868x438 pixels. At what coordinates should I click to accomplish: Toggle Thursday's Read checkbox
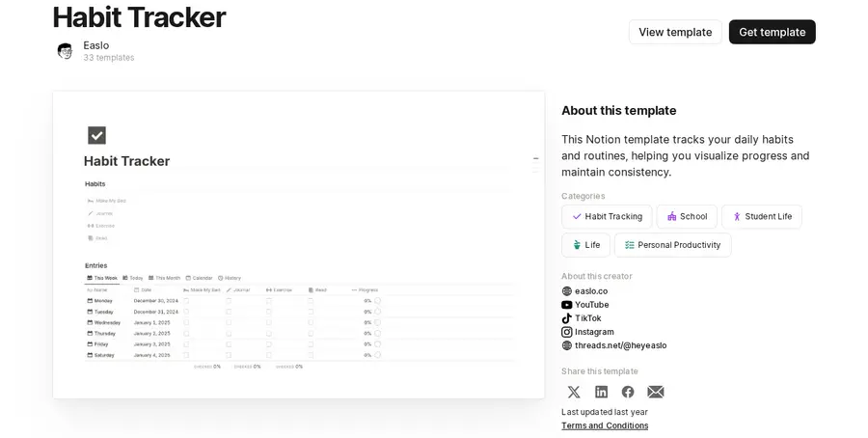(x=311, y=334)
